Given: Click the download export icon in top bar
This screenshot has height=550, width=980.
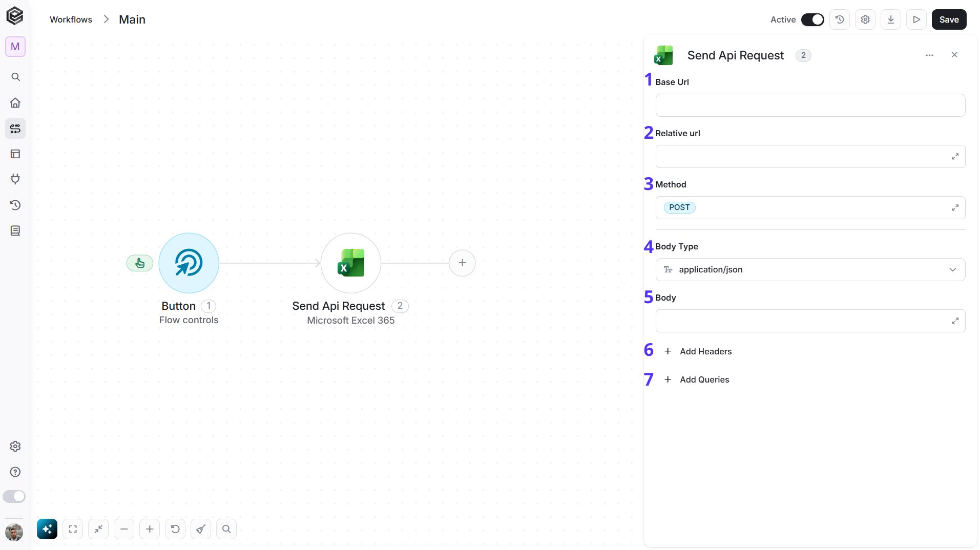Looking at the screenshot, I should [891, 19].
